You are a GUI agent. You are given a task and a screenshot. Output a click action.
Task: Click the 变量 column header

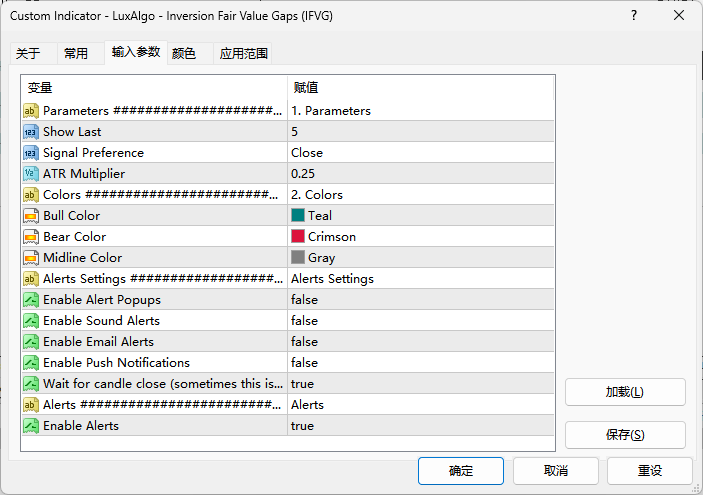tap(154, 88)
